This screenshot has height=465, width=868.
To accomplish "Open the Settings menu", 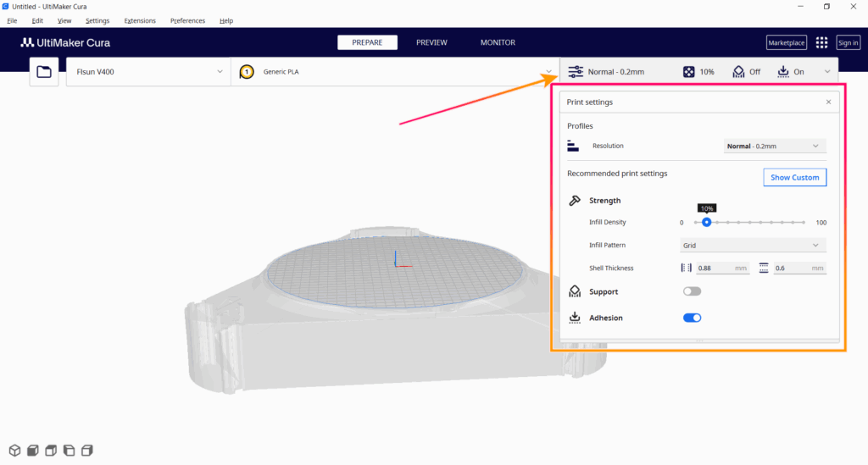I will click(x=97, y=20).
